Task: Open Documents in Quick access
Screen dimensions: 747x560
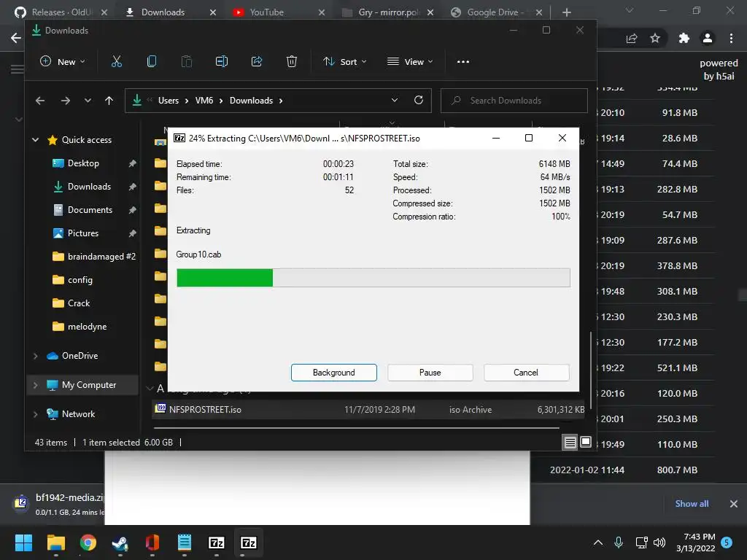Action: (x=90, y=210)
